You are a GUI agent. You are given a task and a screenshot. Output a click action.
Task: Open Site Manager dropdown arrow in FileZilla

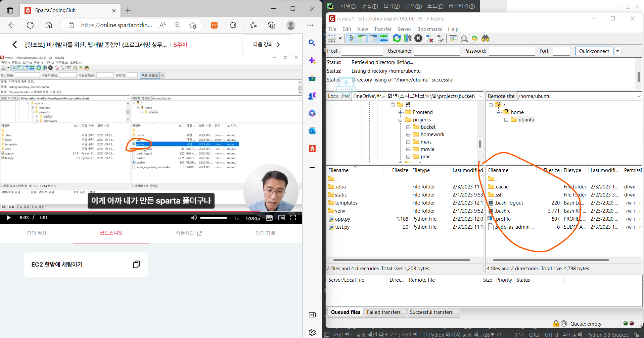(x=340, y=39)
